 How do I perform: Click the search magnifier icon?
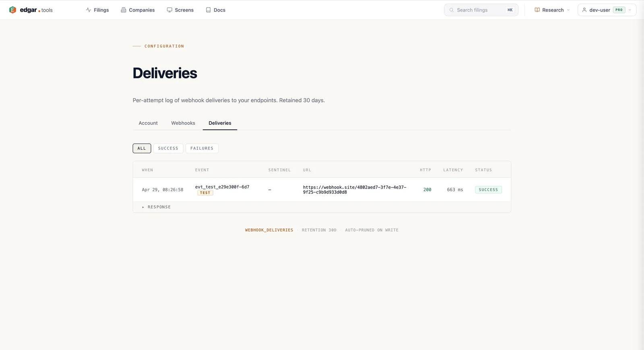pos(452,10)
